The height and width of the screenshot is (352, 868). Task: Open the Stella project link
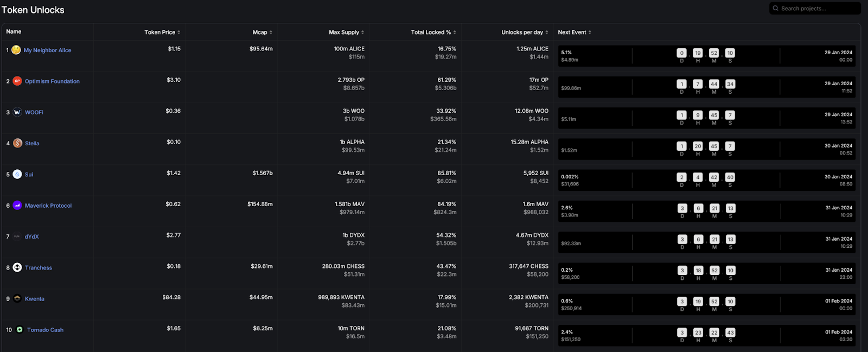32,144
